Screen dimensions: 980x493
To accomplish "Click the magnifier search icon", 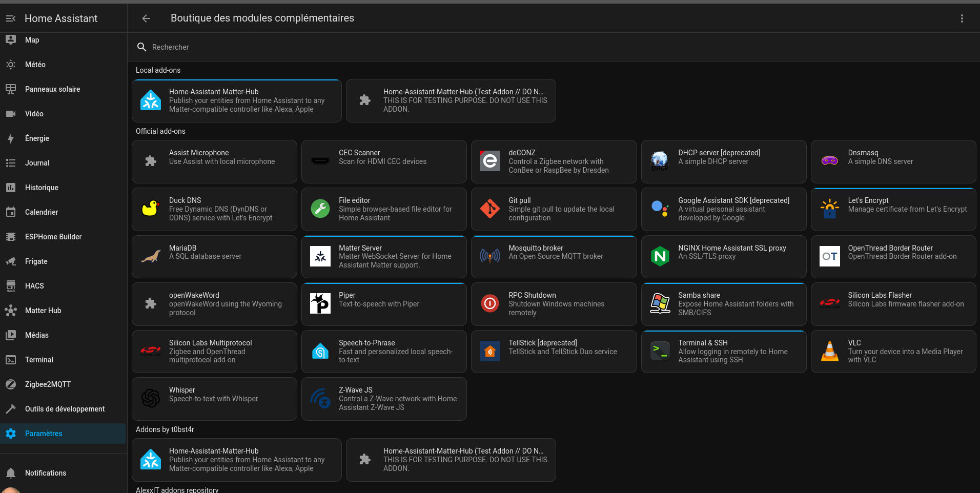I will 142,47.
